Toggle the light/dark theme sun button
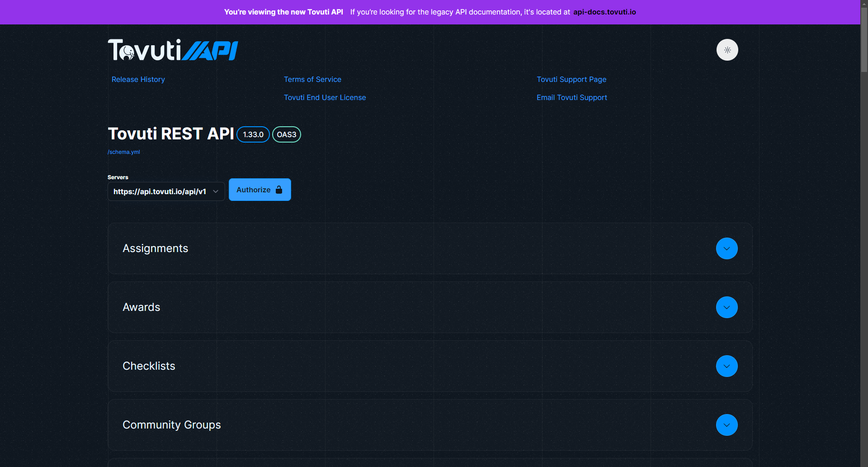 point(727,50)
